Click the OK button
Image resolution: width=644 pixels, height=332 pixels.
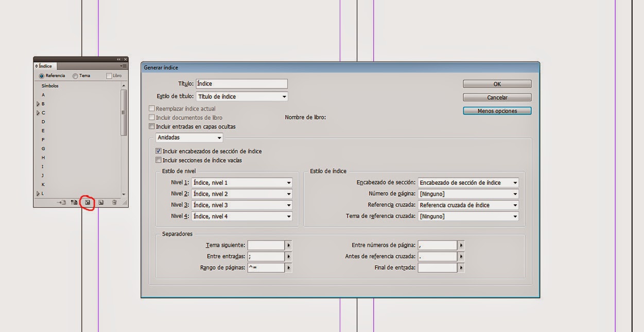pos(497,84)
